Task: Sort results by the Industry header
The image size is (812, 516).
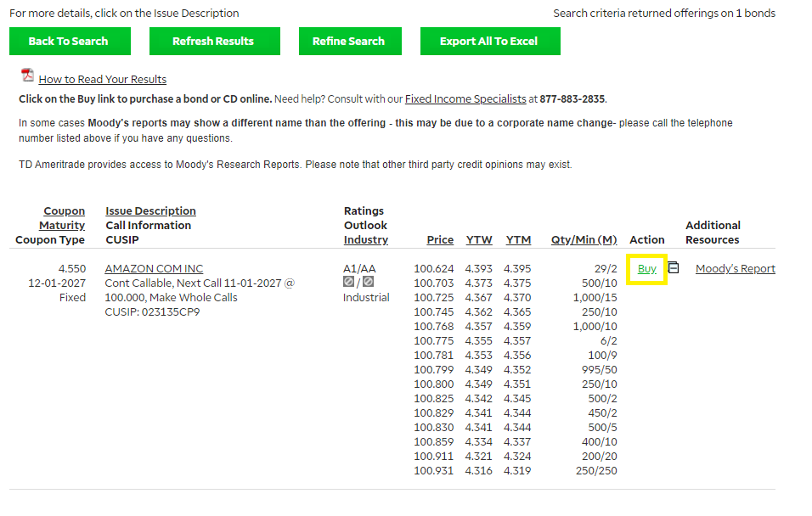Action: click(x=366, y=240)
